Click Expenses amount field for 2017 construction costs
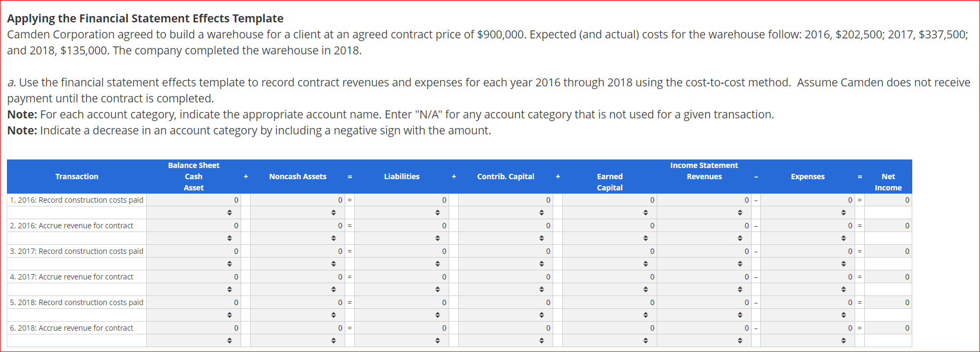980x352 pixels. point(808,251)
